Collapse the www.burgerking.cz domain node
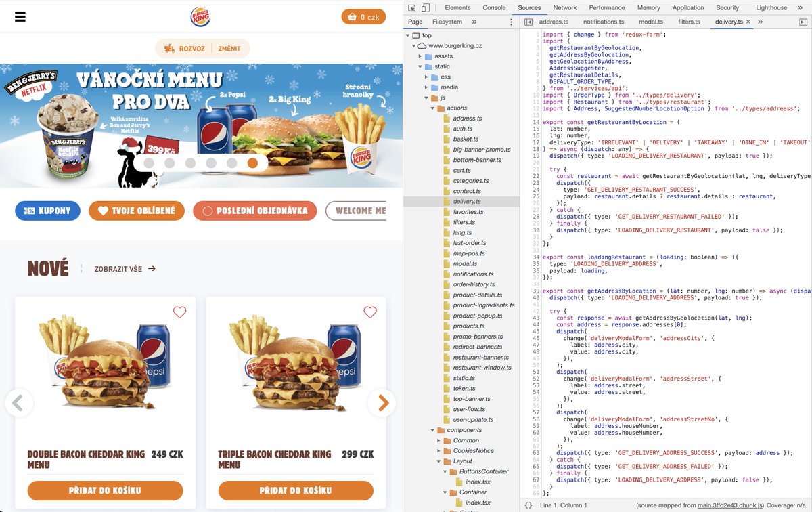This screenshot has height=512, width=812. point(414,45)
